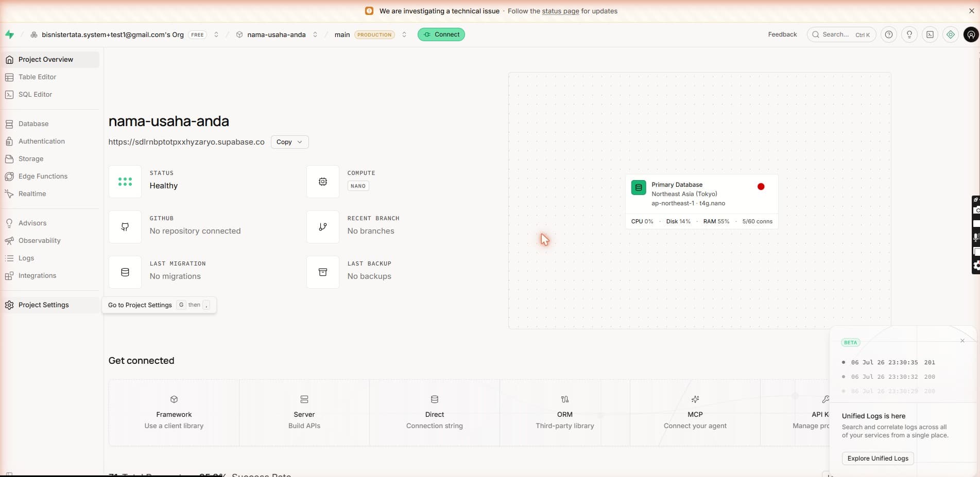Click the Status green dots icon
The image size is (980, 477).
pos(125,182)
